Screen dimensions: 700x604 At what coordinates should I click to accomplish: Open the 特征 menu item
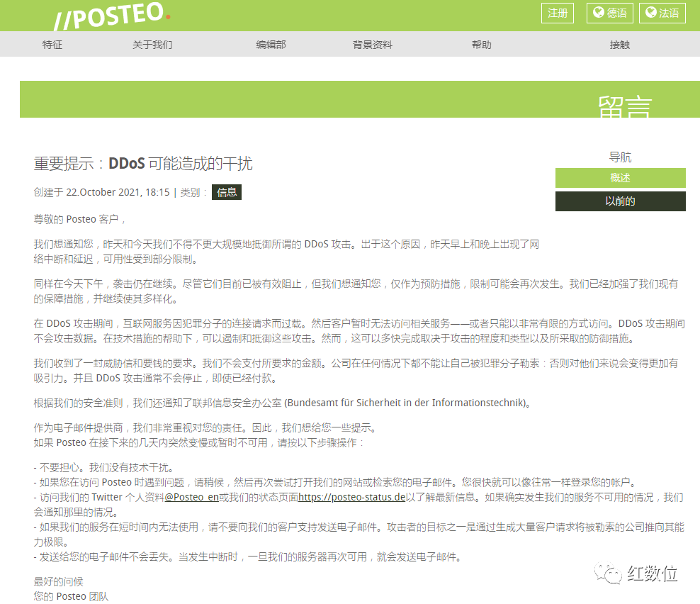(52, 45)
